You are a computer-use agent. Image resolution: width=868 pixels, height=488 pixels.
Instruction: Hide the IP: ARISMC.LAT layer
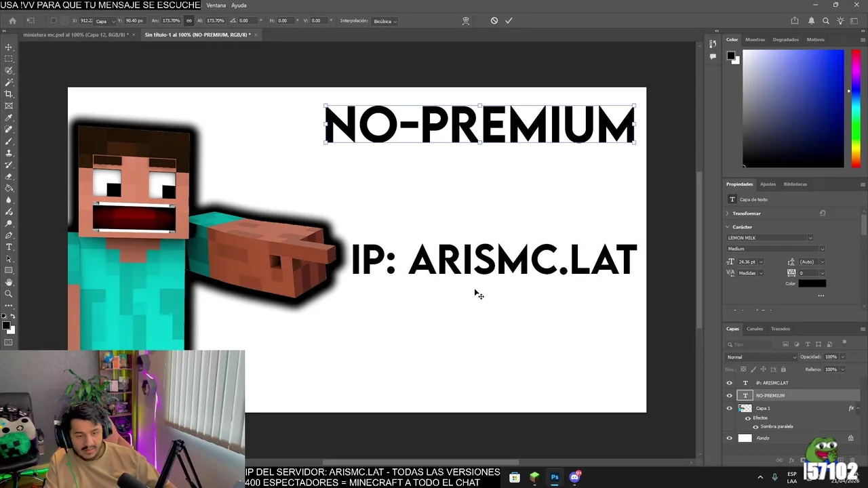click(730, 383)
